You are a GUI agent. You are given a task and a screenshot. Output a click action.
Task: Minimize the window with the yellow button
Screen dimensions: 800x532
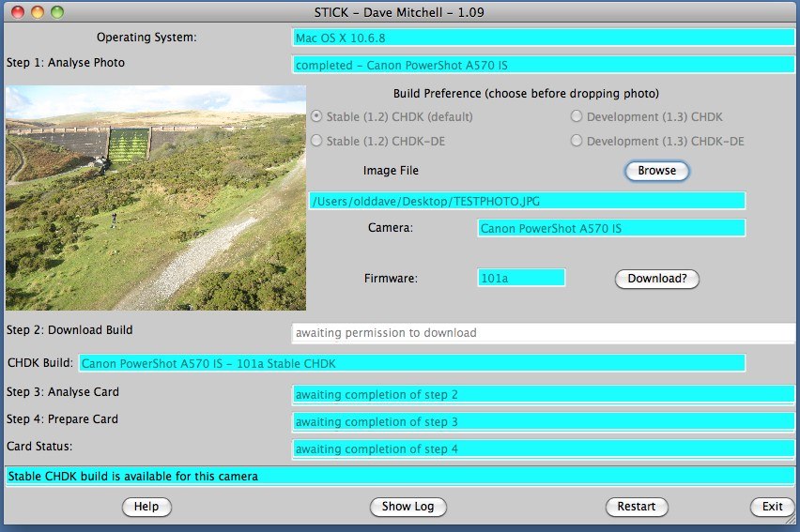point(38,12)
